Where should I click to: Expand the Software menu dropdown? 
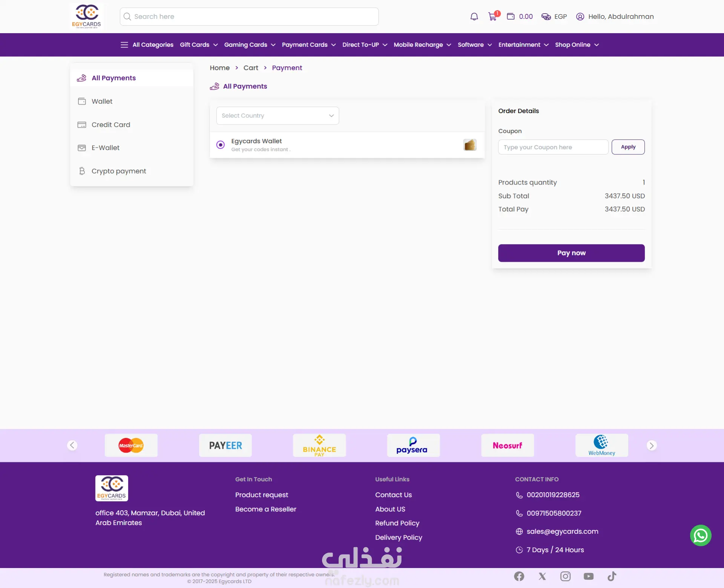pos(474,45)
